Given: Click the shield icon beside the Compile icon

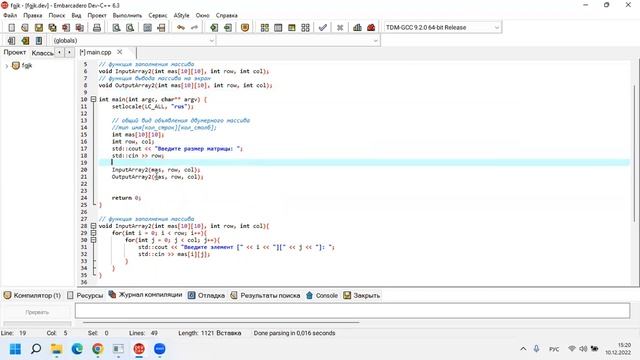Looking at the screenshot, I should (x=245, y=27).
